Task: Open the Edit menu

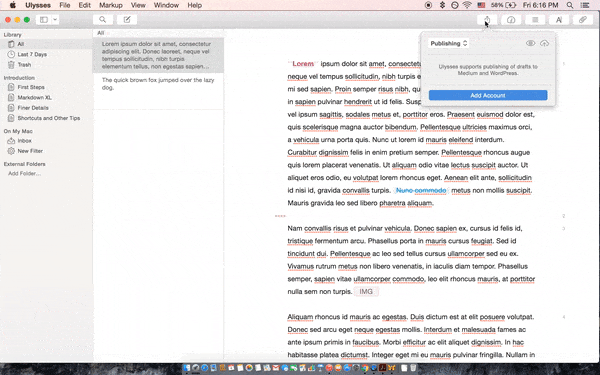Action: (x=85, y=5)
